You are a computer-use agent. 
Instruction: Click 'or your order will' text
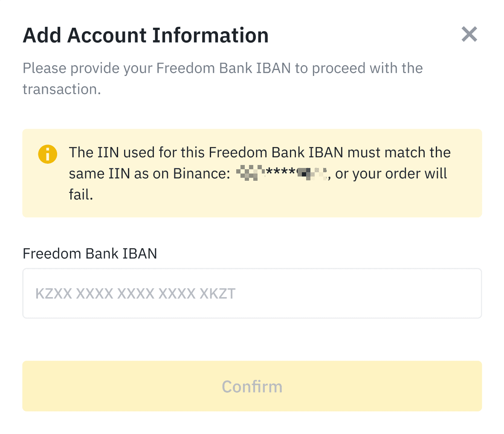(x=391, y=174)
